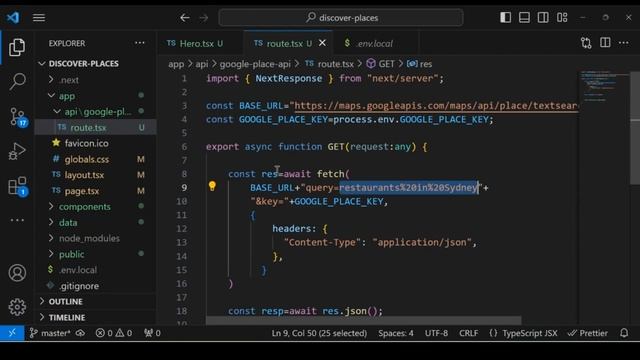Open forwarded ports indicator showing 0

[x=152, y=333]
